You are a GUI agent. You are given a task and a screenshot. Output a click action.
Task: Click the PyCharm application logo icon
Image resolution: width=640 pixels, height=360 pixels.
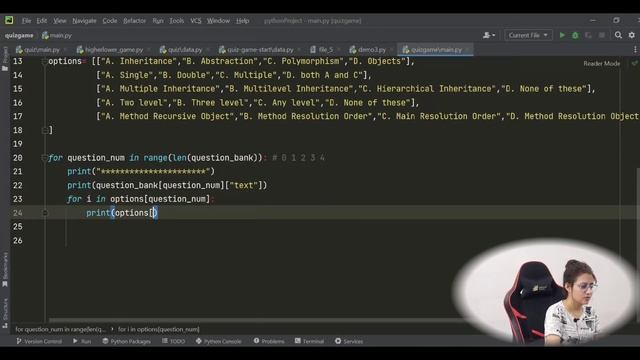point(9,20)
